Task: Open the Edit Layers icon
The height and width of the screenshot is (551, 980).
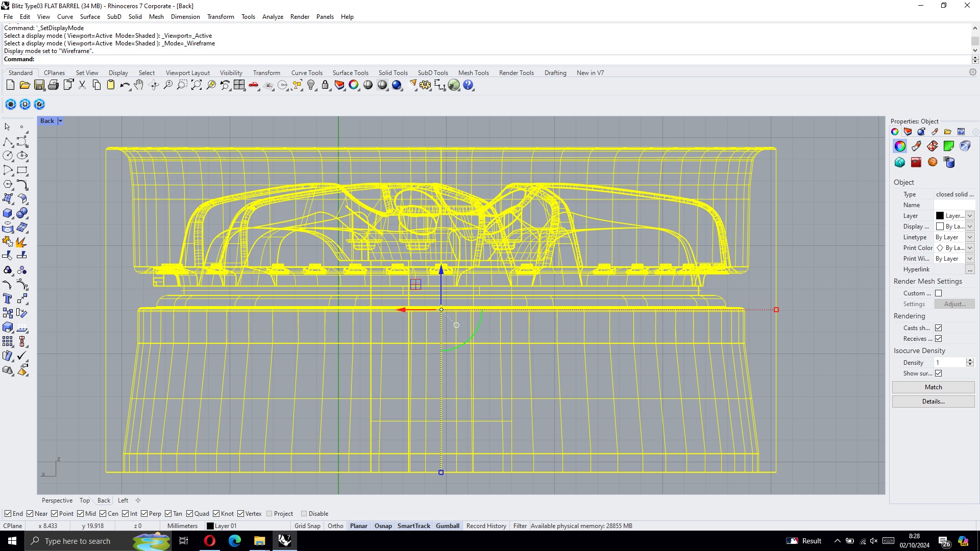Action: click(x=339, y=85)
